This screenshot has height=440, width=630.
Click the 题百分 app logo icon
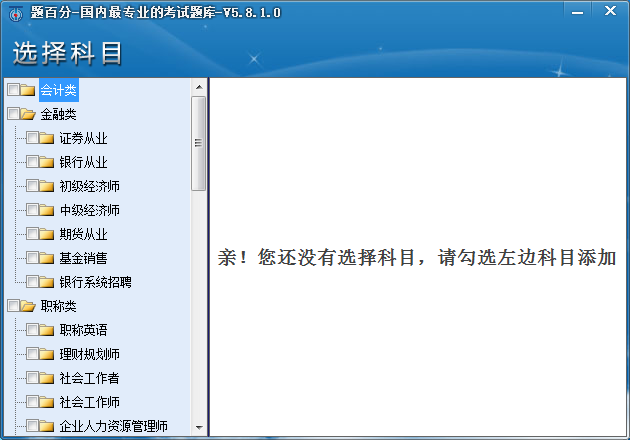(16, 14)
